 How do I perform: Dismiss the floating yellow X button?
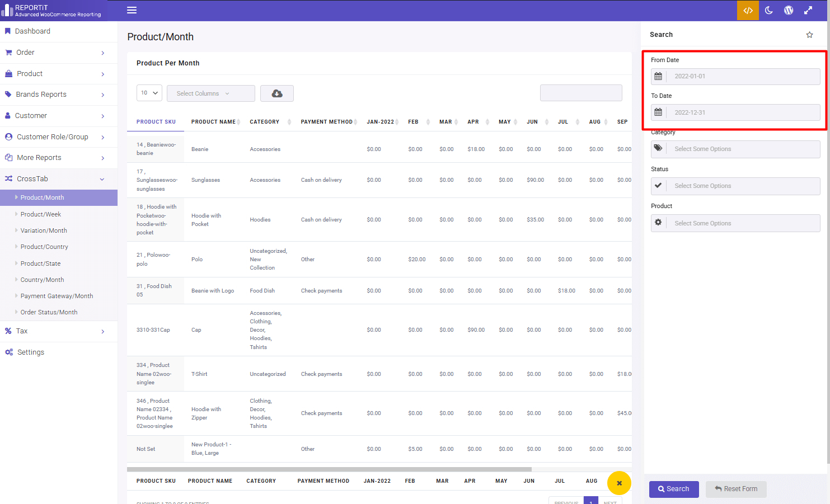pyautogui.click(x=619, y=483)
